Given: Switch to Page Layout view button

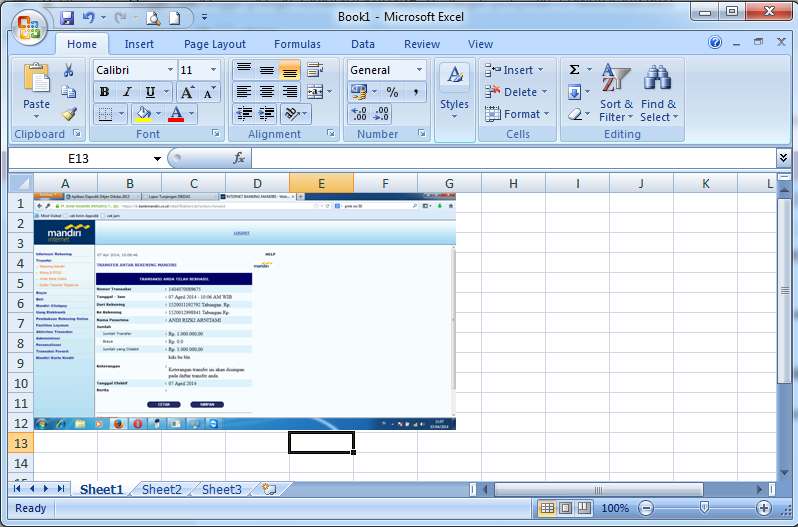Looking at the screenshot, I should tap(565, 508).
